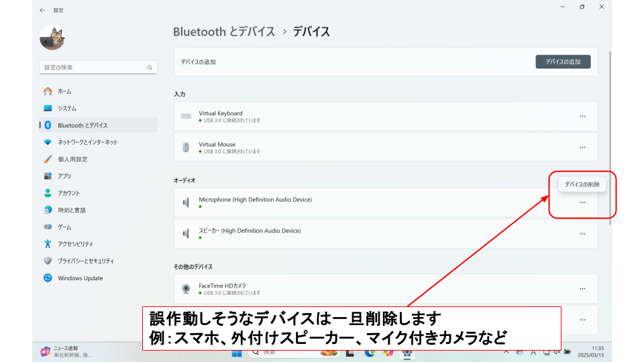Viewport: 644px width, 362px height.
Task: Click the 設定の検索 search box
Action: click(x=94, y=68)
